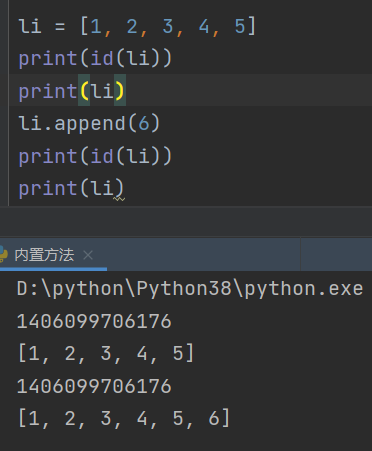Click the Python icon on the run tab
The height and width of the screenshot is (451, 372).
[3, 254]
